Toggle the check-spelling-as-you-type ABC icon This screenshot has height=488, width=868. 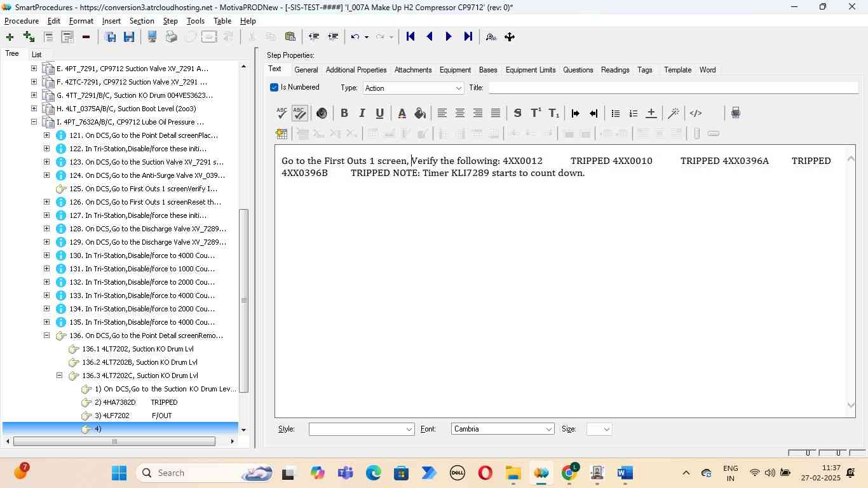300,113
